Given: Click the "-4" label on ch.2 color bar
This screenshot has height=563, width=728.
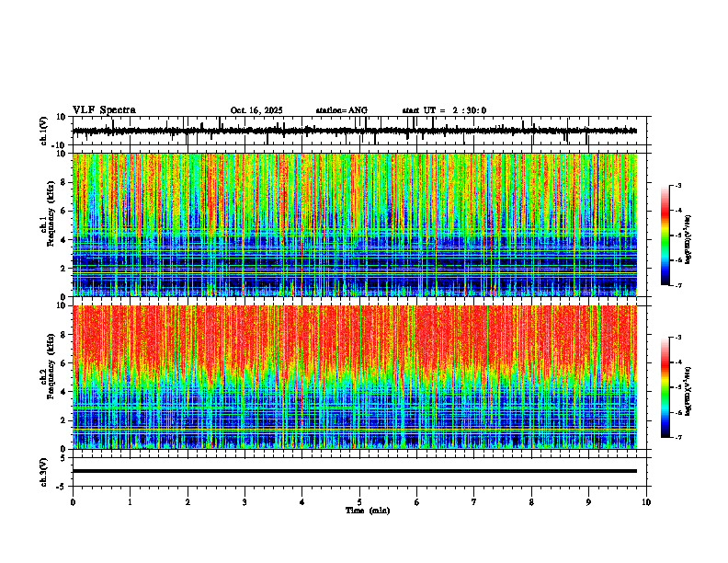Looking at the screenshot, I should coord(678,362).
